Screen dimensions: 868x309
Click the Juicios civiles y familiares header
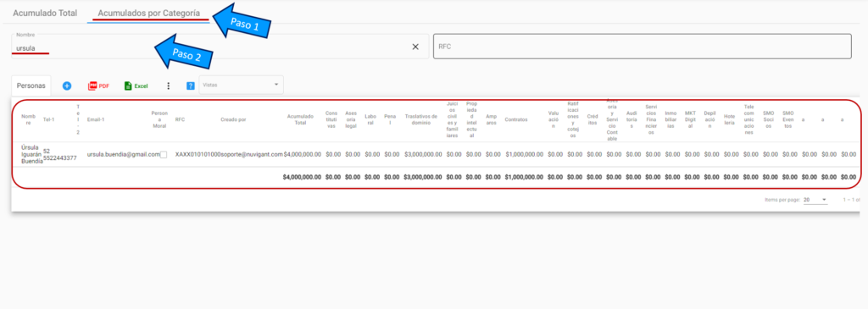(x=452, y=119)
